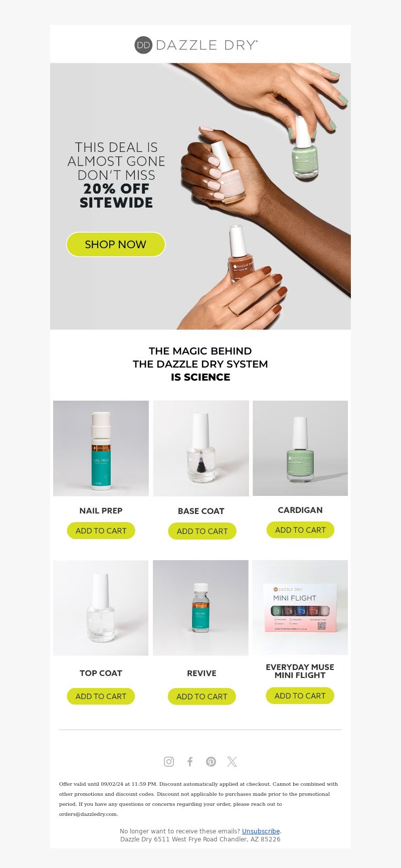View the Mini Flight box image
401x868 pixels.
point(300,607)
